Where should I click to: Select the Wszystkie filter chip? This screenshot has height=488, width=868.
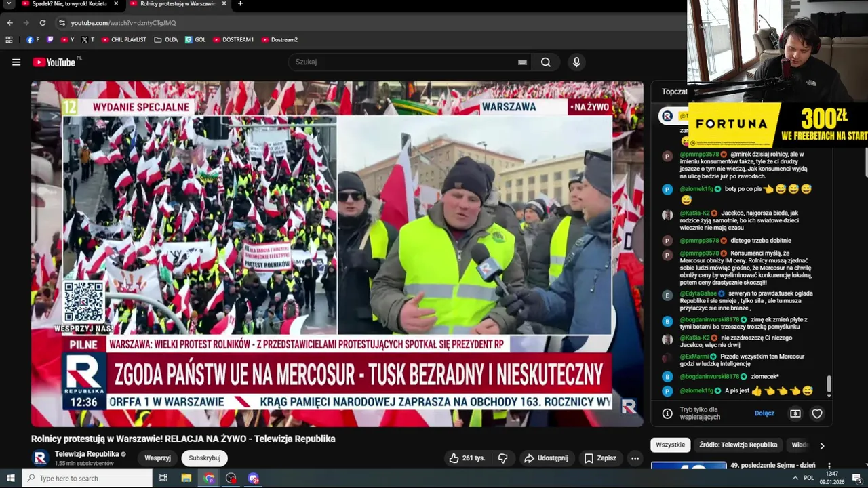click(x=670, y=445)
